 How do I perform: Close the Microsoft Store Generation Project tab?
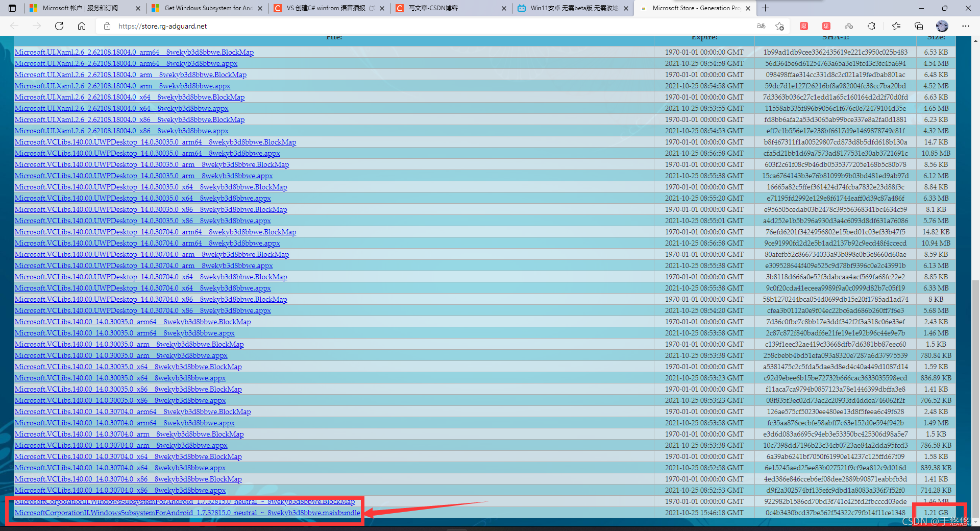tap(748, 8)
